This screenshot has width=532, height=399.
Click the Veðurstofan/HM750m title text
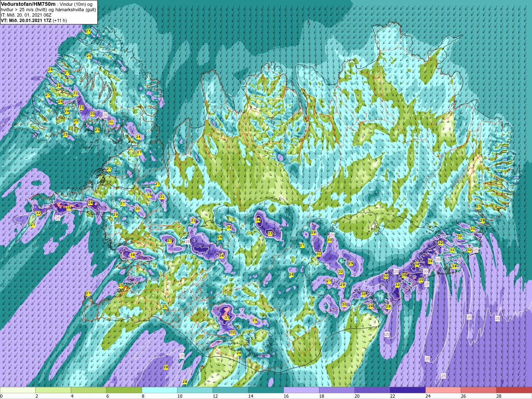click(29, 4)
